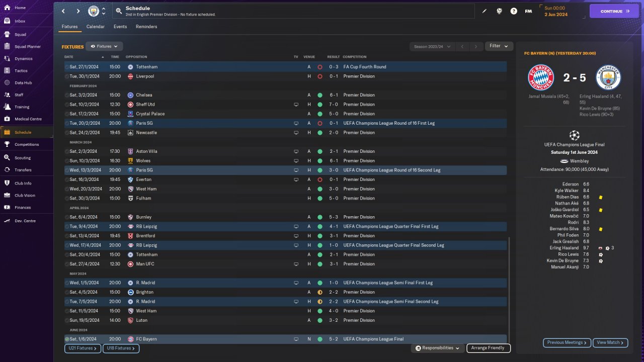Screen dimensions: 644x362
Task: Toggle reminder circle for Brighton 4/5/2024 fixture
Action: click(x=67, y=292)
